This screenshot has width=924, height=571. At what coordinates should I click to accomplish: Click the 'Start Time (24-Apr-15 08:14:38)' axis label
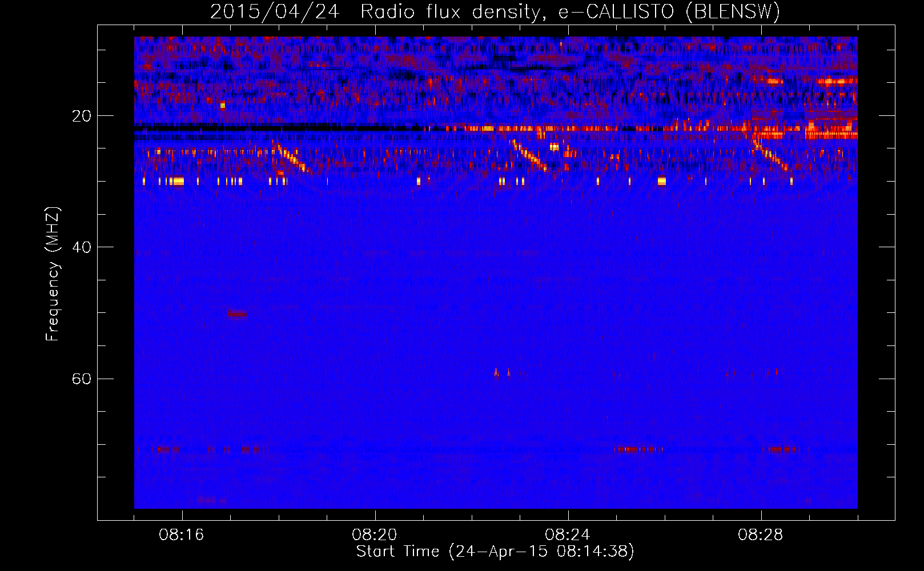[495, 552]
